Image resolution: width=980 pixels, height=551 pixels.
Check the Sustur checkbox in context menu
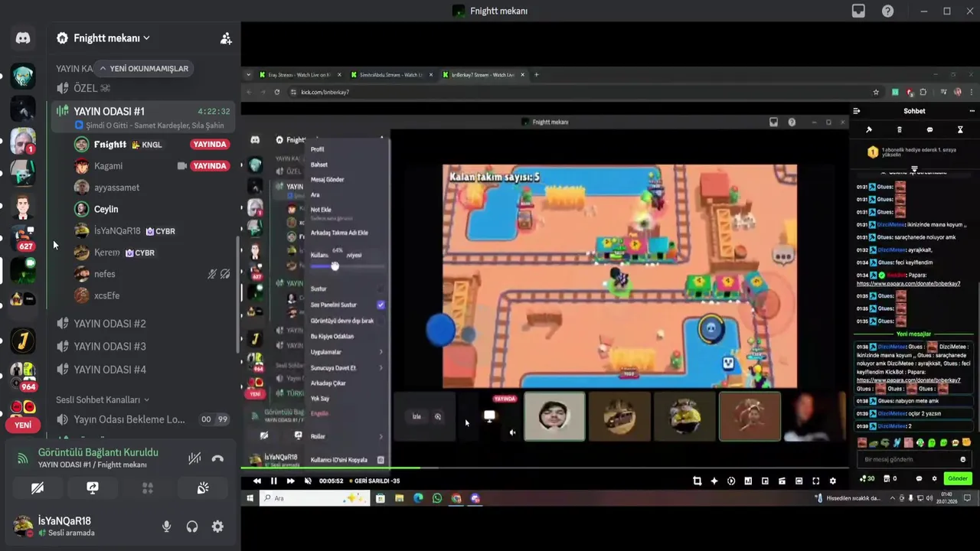click(x=381, y=289)
